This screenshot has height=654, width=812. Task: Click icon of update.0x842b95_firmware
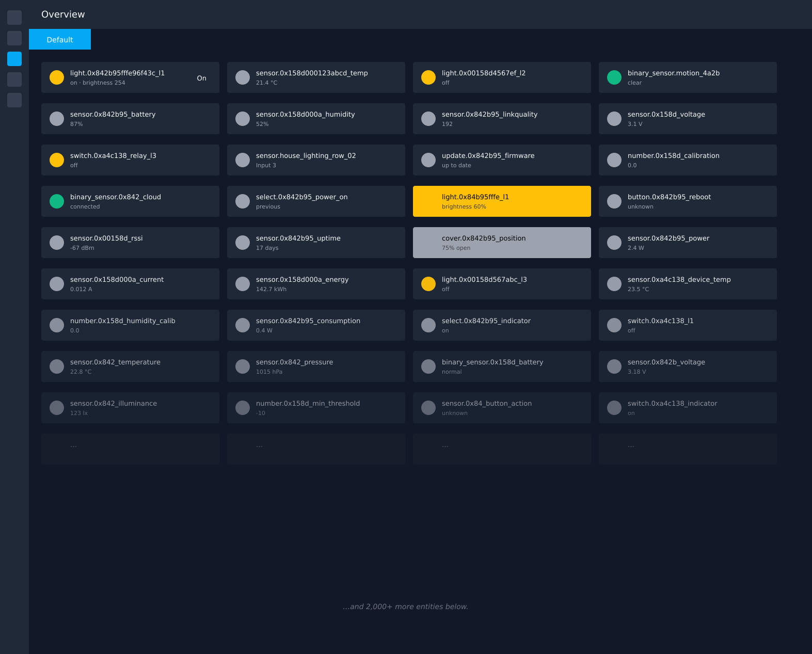click(428, 160)
